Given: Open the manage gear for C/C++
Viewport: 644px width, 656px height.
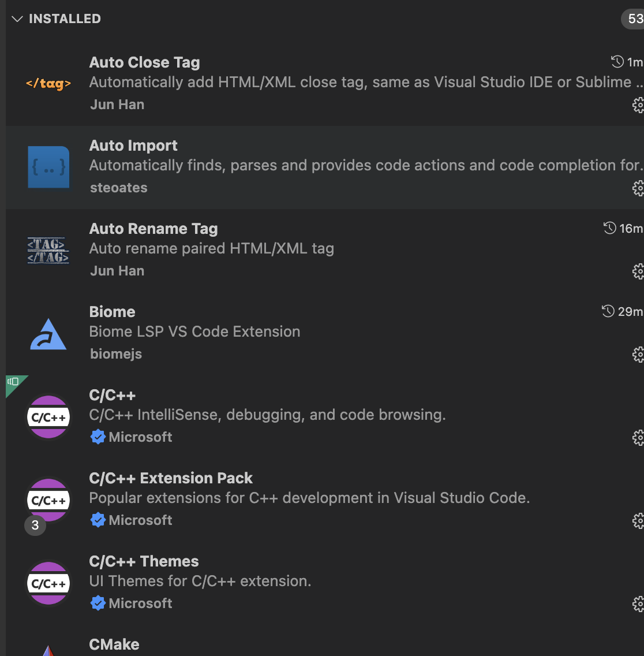Looking at the screenshot, I should [638, 438].
